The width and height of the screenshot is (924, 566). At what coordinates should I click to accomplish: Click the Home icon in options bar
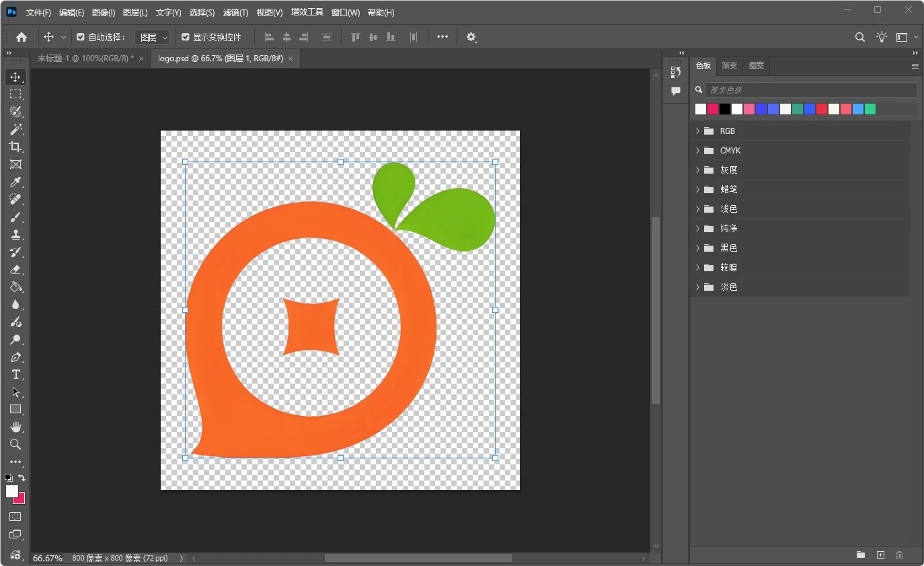coord(22,37)
